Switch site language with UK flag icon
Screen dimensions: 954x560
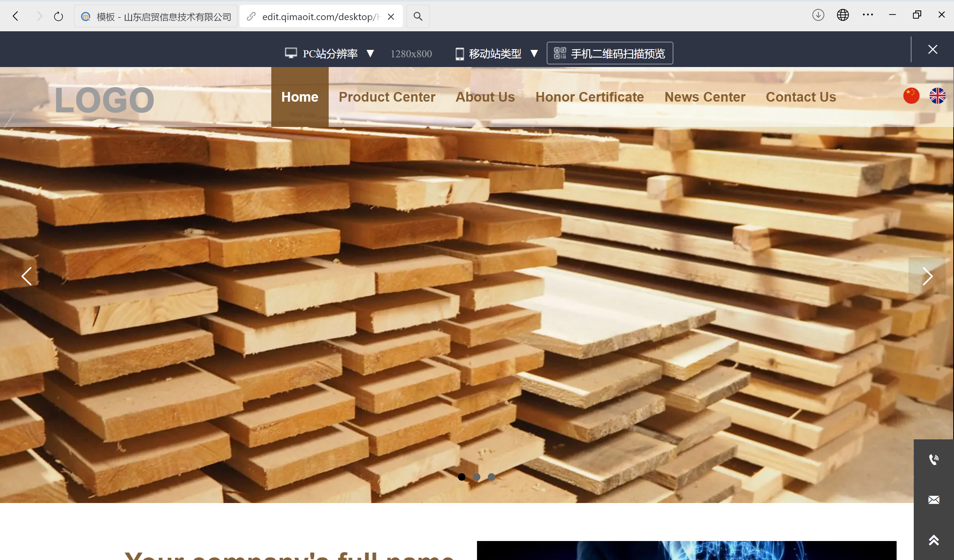(x=937, y=96)
